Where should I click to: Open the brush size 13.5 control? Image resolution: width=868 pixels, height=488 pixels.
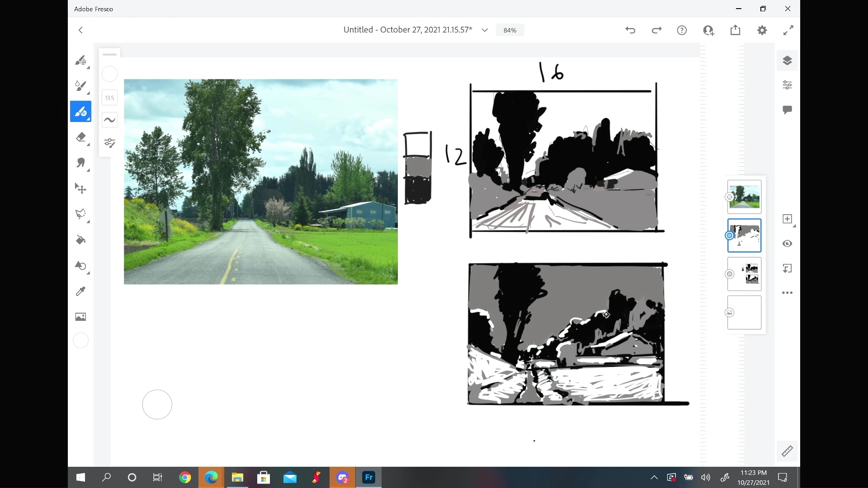click(x=109, y=98)
